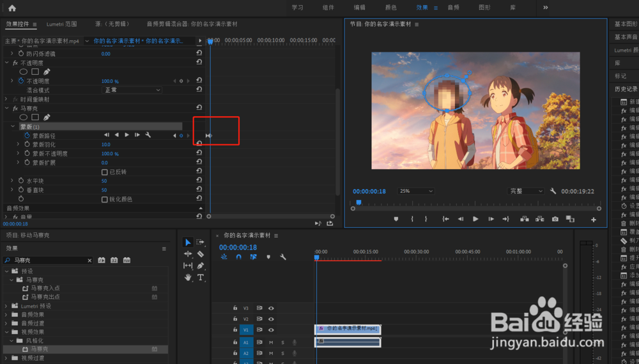Reset 水平块 parameter
This screenshot has height=364, width=639.
[x=199, y=180]
